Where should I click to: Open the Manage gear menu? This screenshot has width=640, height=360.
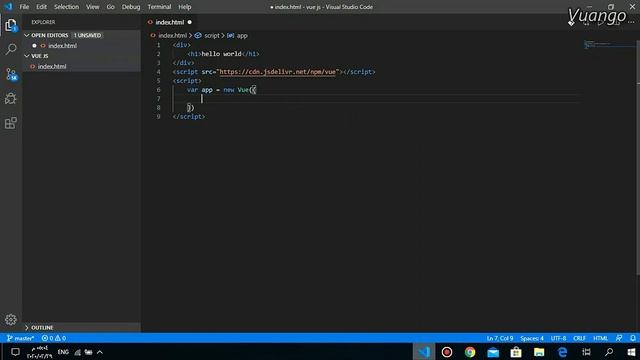11,320
